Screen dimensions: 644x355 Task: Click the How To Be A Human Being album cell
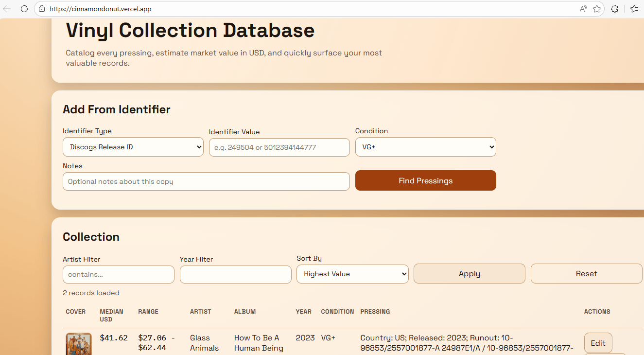point(259,343)
